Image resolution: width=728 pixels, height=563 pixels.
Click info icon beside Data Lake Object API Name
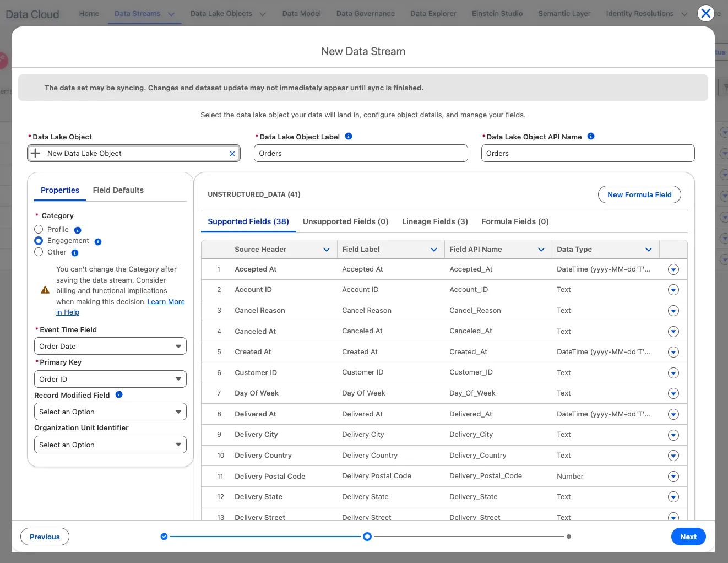click(591, 136)
